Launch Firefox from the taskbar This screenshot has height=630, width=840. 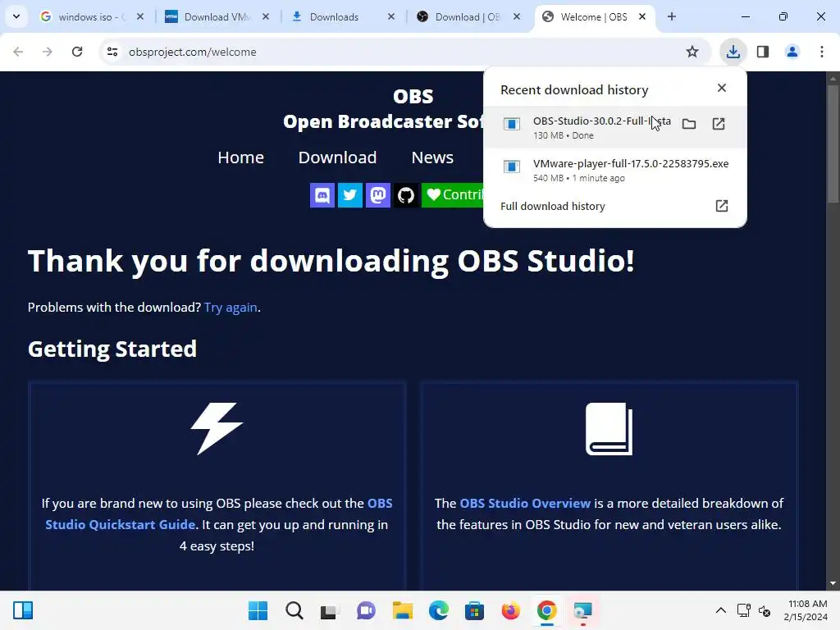point(510,610)
